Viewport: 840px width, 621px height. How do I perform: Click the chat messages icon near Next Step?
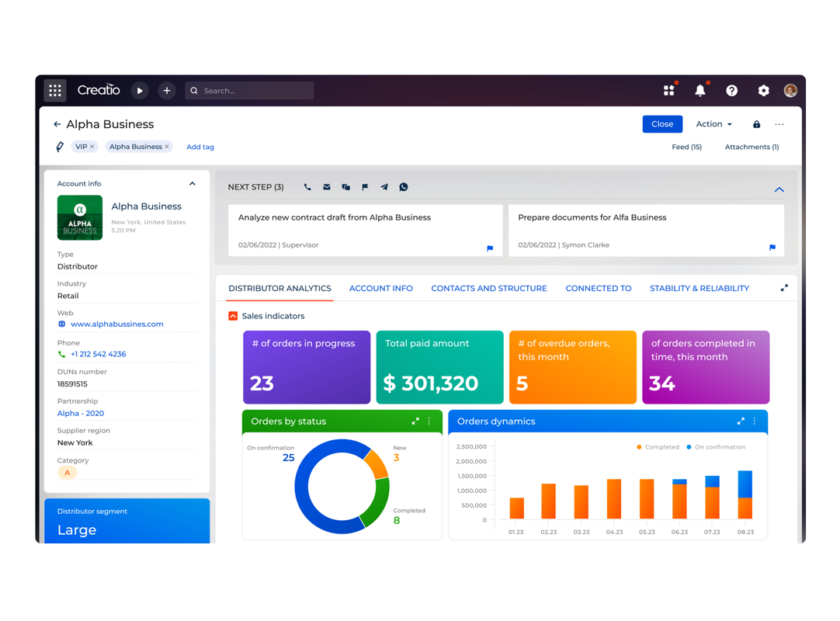(345, 187)
